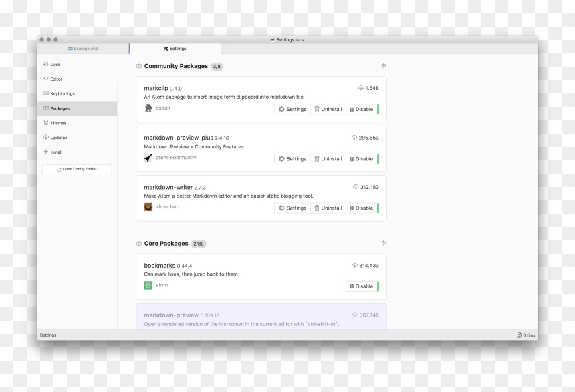Click the atom-community author avatar
Viewport: 575px width, 392px height.
tap(148, 158)
